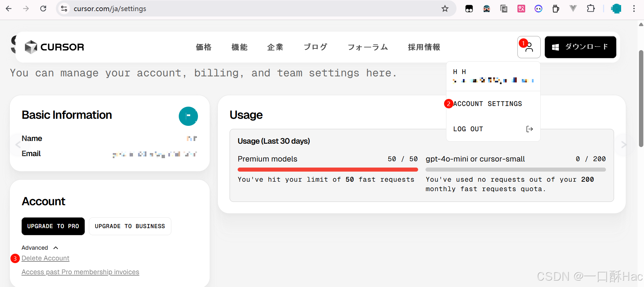Open the ブログ navigation item
Viewport: 644px width, 287px height.
click(315, 47)
